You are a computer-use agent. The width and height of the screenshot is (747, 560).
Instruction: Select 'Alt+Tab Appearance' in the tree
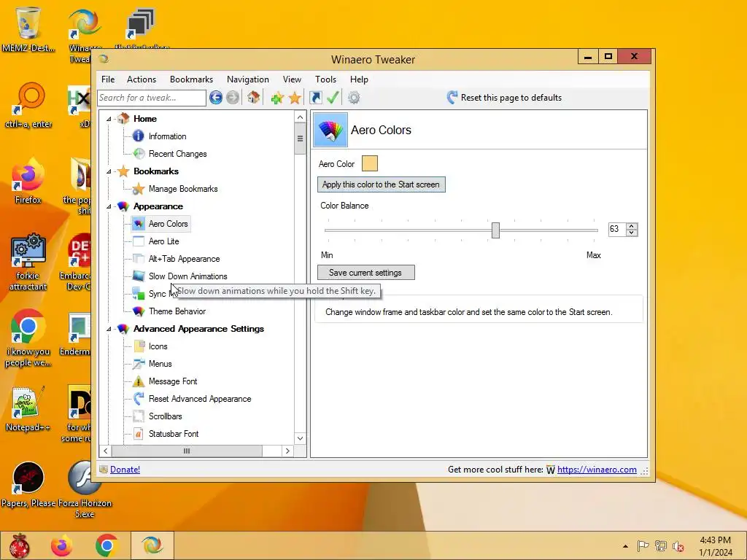pyautogui.click(x=184, y=259)
